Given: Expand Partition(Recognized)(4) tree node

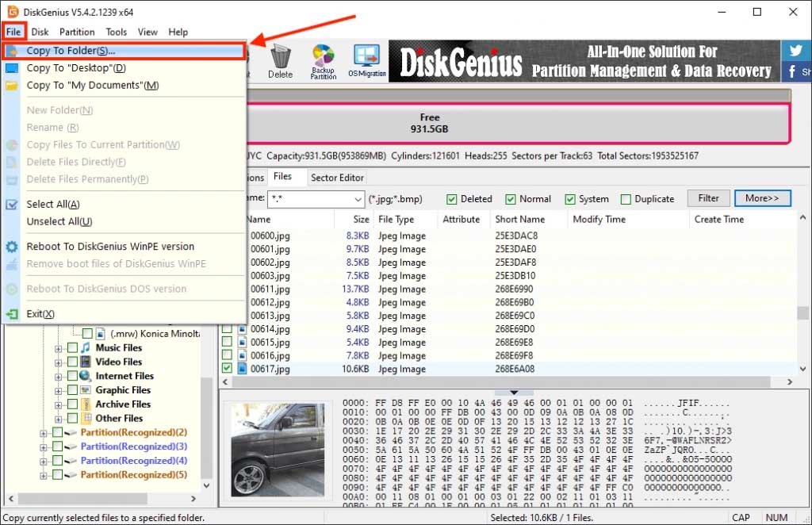Looking at the screenshot, I should 44,462.
